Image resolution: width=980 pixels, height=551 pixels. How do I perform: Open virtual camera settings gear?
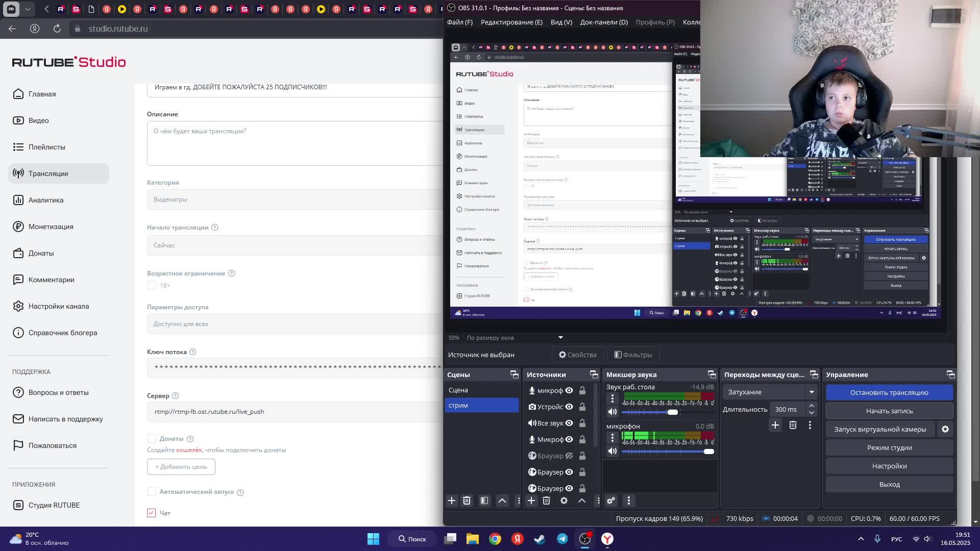coord(945,430)
